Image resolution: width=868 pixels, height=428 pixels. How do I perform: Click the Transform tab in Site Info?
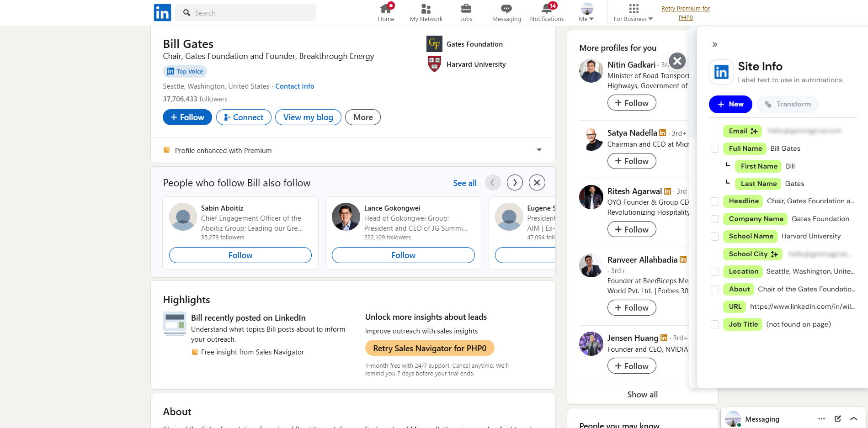788,104
